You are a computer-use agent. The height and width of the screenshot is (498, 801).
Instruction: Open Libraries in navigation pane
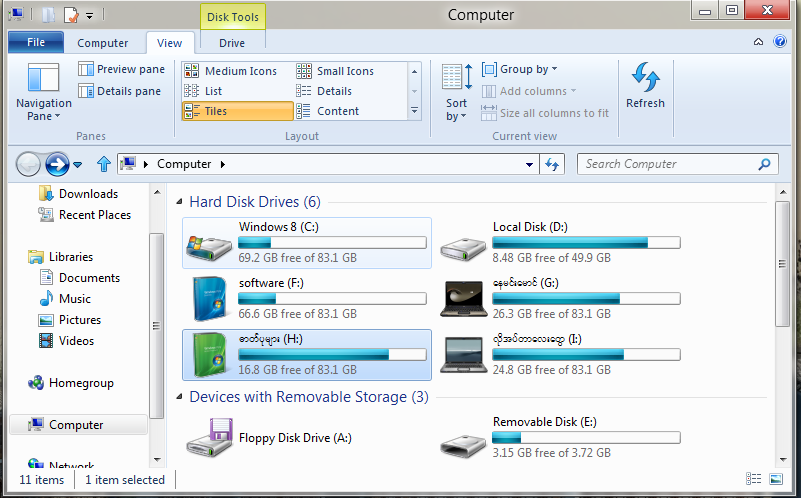click(61, 256)
